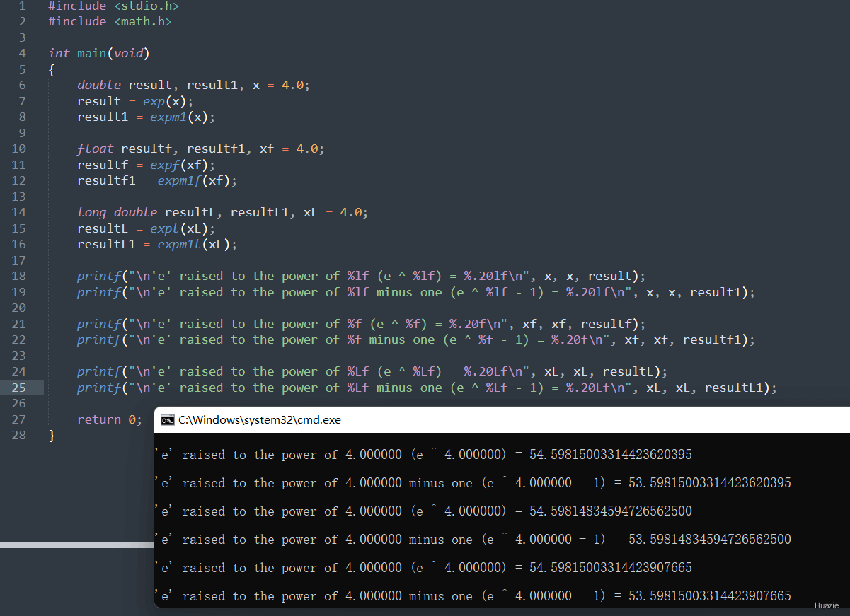The width and height of the screenshot is (850, 616).
Task: Click the opening brace on line 5
Action: (x=52, y=69)
